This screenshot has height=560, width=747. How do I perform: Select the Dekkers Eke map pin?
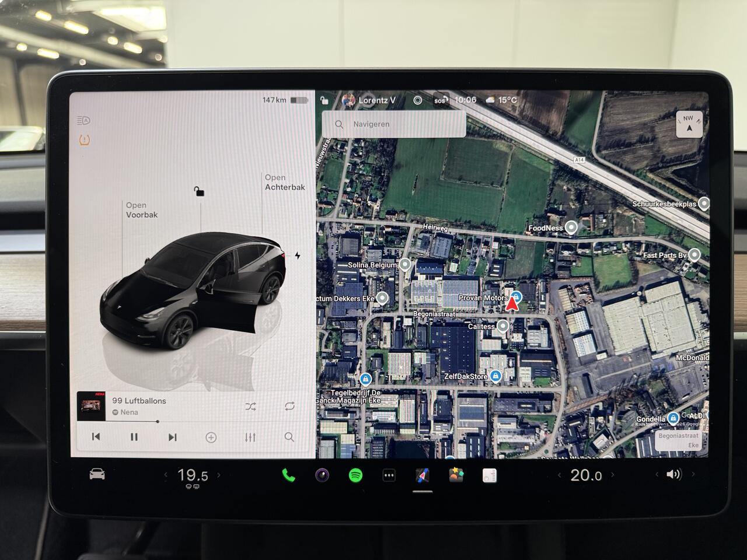coord(382,298)
